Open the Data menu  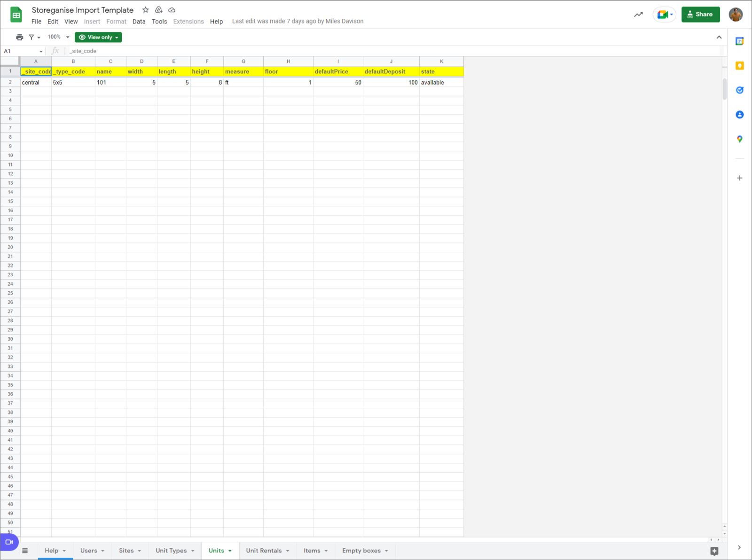pos(139,22)
